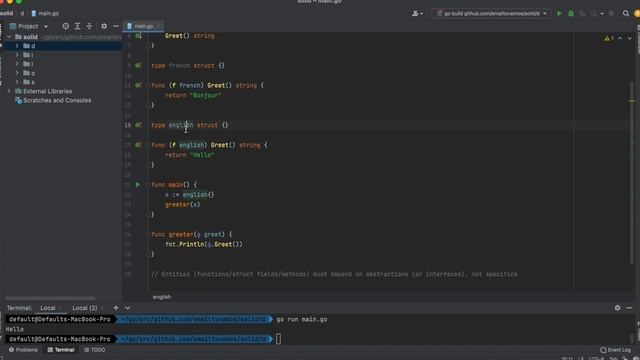The width and height of the screenshot is (640, 360).
Task: Open Search Everywhere magnifier icon
Action: coord(626,13)
